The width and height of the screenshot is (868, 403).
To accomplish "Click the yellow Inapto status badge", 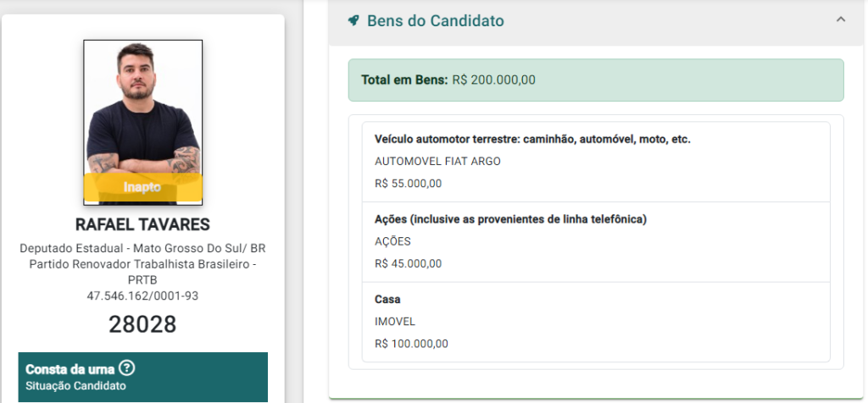I will pyautogui.click(x=142, y=187).
